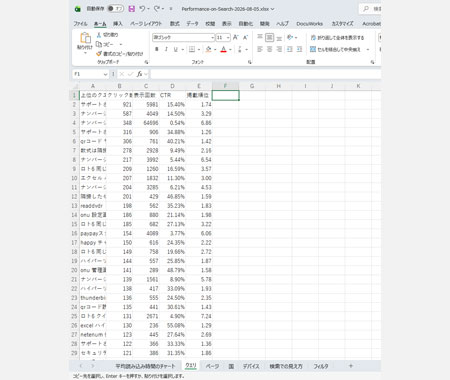Image resolution: width=450 pixels, height=380 pixels.
Task: Open the Clipboard group dialog launcher
Action: [x=146, y=62]
